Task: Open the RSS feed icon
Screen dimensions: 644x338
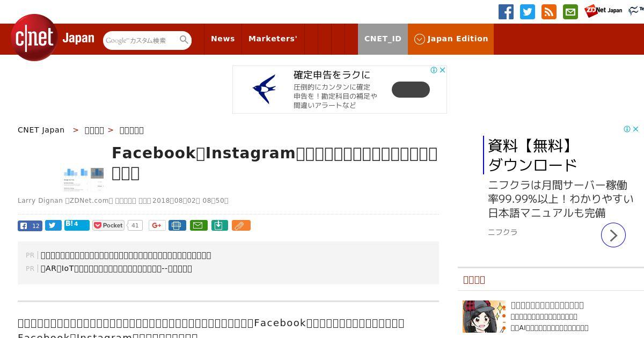Action: [549, 12]
